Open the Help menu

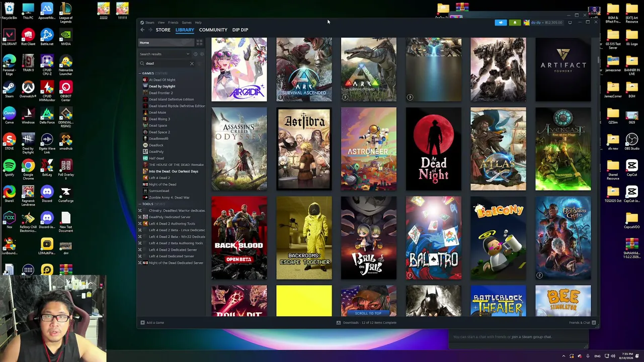pyautogui.click(x=198, y=23)
